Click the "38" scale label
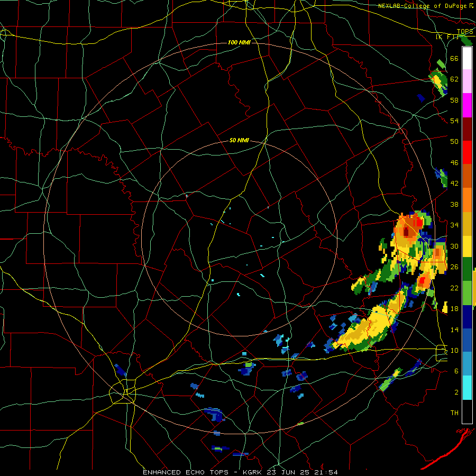This screenshot has height=476, width=476. point(454,204)
